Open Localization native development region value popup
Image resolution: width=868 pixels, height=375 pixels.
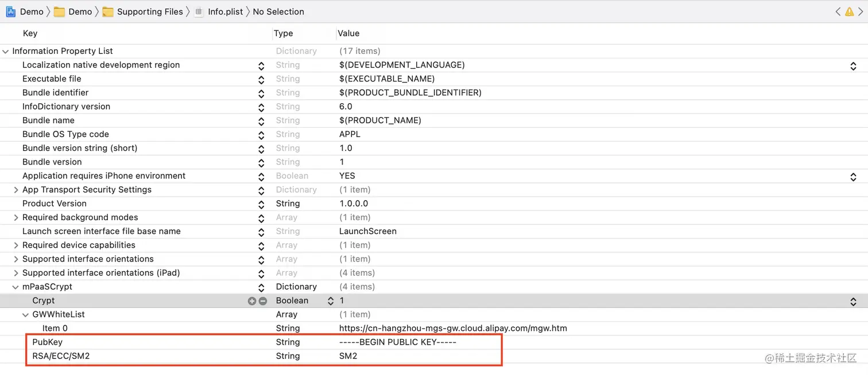pos(853,65)
